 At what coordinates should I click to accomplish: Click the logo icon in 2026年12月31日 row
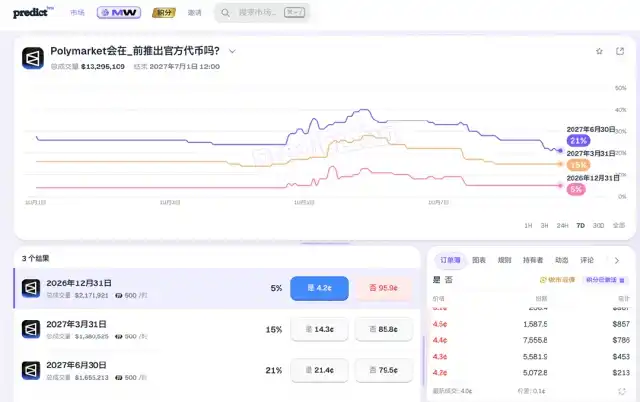click(31, 288)
